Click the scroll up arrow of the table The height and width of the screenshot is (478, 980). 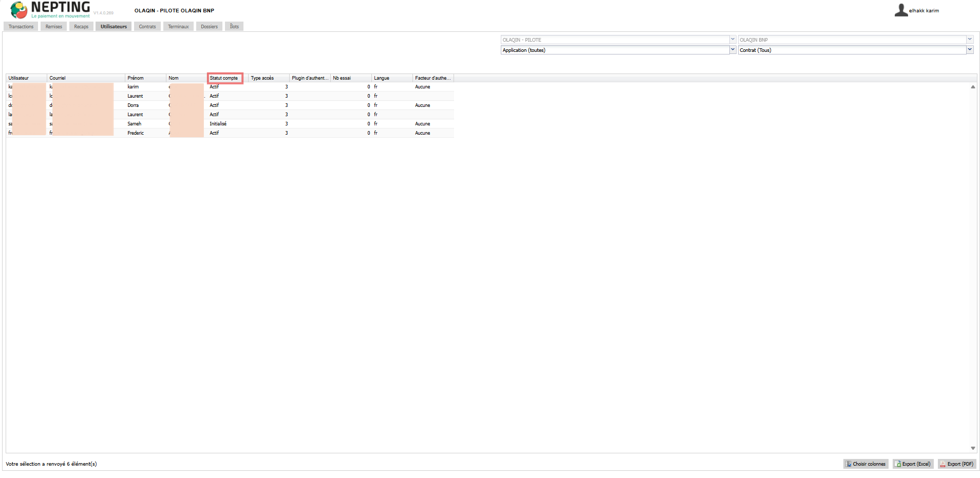coord(973,87)
